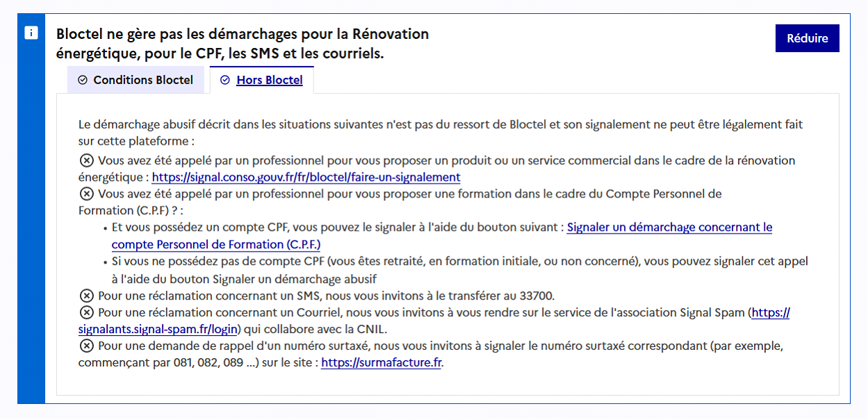Click the bullet "Si vous ne possédez pas de compte CPF"
The width and height of the screenshot is (868, 420).
coord(459,261)
